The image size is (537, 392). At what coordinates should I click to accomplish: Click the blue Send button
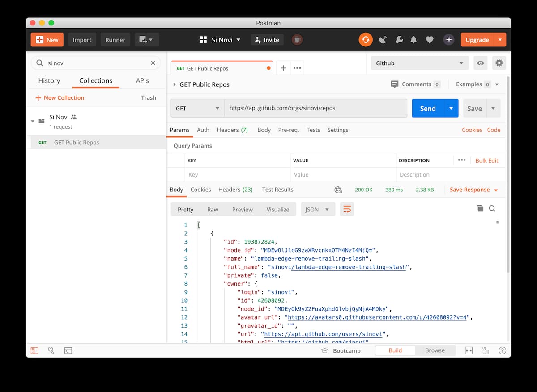[428, 108]
